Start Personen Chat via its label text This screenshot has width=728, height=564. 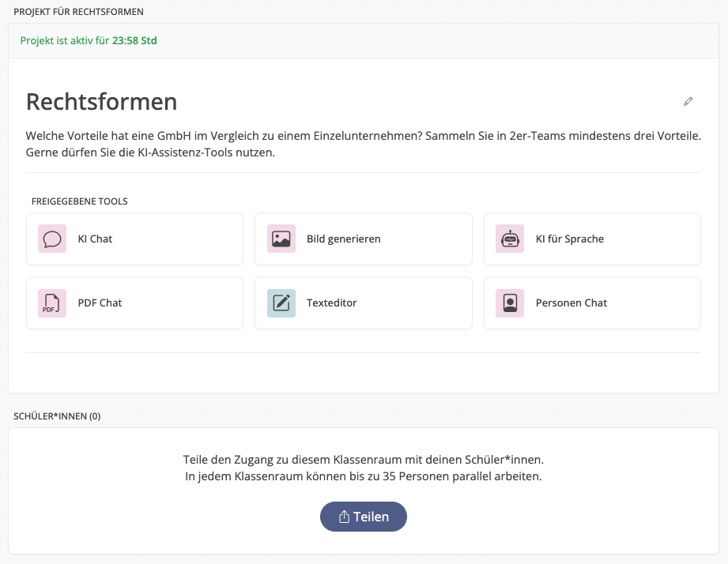(x=571, y=303)
